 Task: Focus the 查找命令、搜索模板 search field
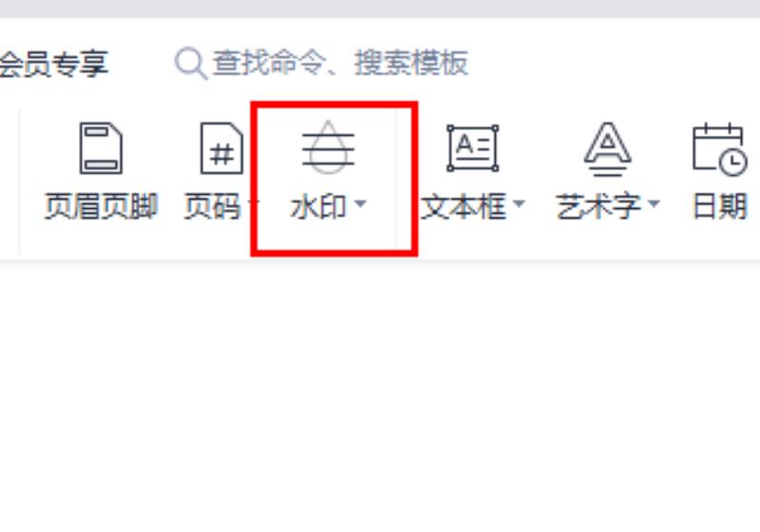click(322, 63)
